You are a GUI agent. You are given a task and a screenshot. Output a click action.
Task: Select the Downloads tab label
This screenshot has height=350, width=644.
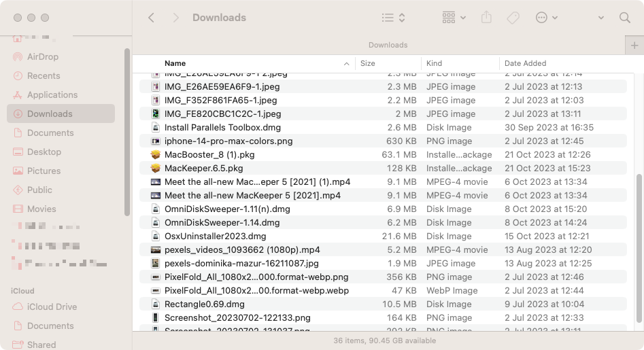coord(388,45)
